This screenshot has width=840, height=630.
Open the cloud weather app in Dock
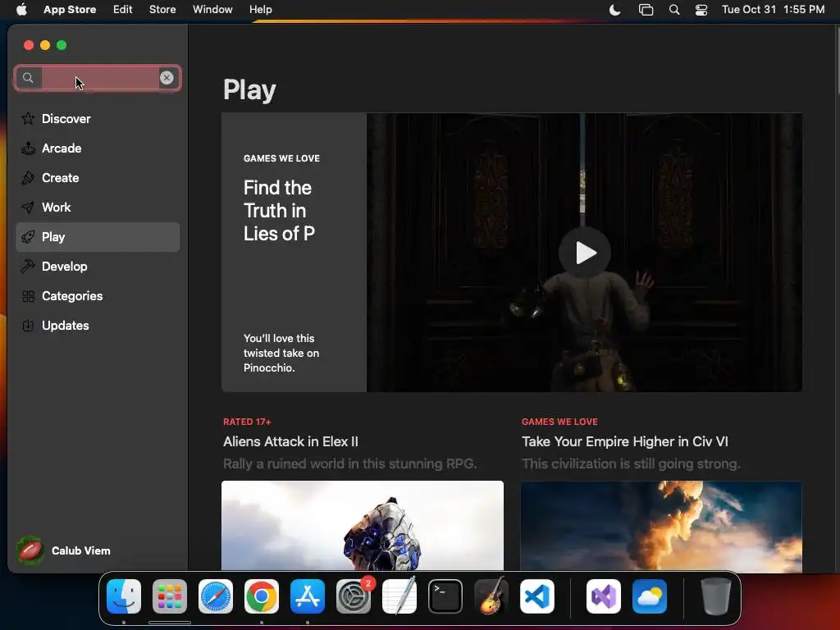click(x=650, y=596)
